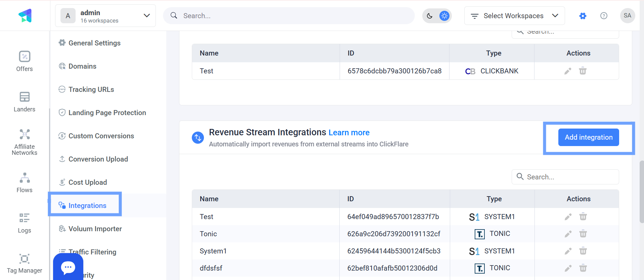This screenshot has width=644, height=280.
Task: Open the SA user avatar menu
Action: coord(627,16)
